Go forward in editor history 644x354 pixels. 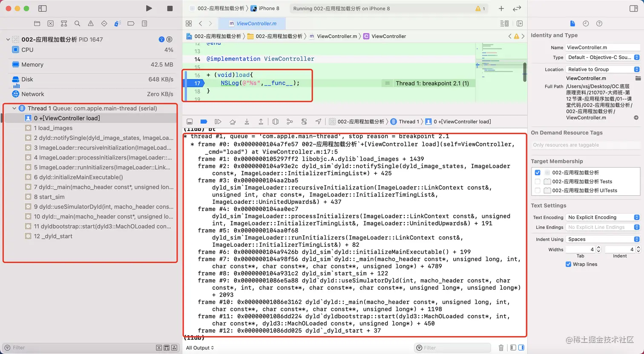tap(210, 24)
